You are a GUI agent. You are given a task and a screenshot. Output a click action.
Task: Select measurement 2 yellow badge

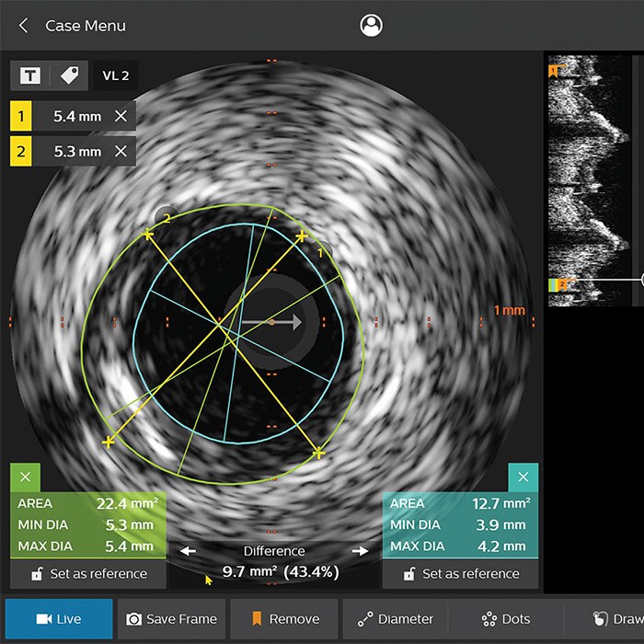[21, 152]
